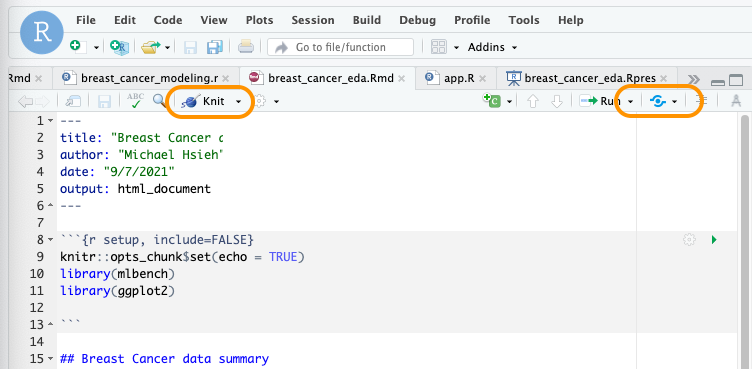The height and width of the screenshot is (369, 752).
Task: Open the Addins dropdown
Action: click(x=493, y=47)
